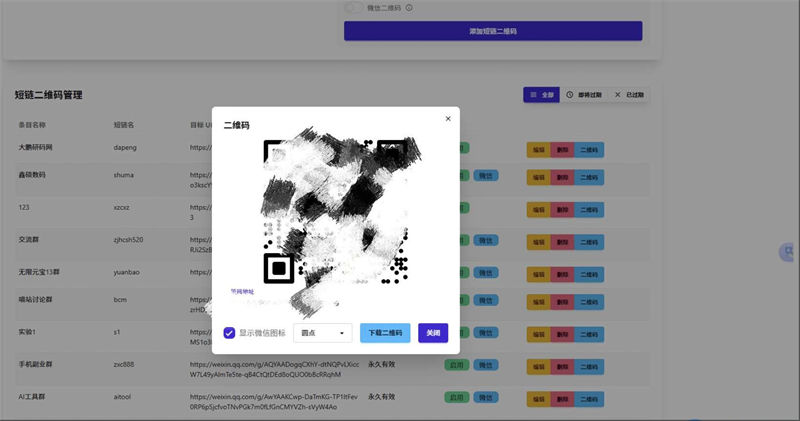
Task: Click the 手机副业群 entry name
Action: (35, 364)
